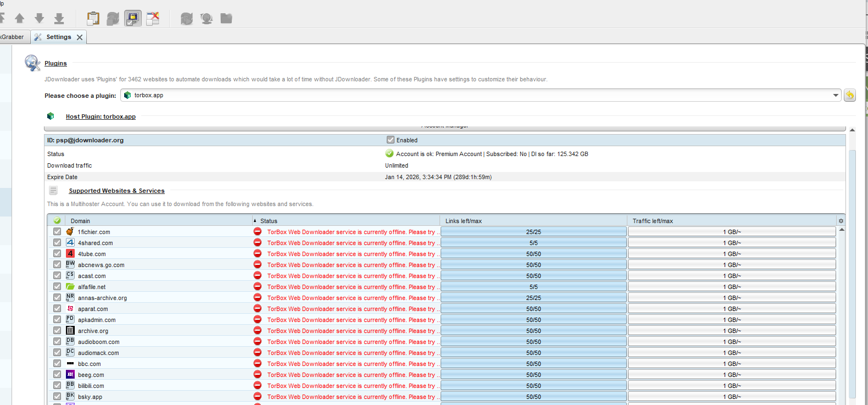868x405 pixels.
Task: Click the domain table scroll up arrow
Action: tap(842, 229)
